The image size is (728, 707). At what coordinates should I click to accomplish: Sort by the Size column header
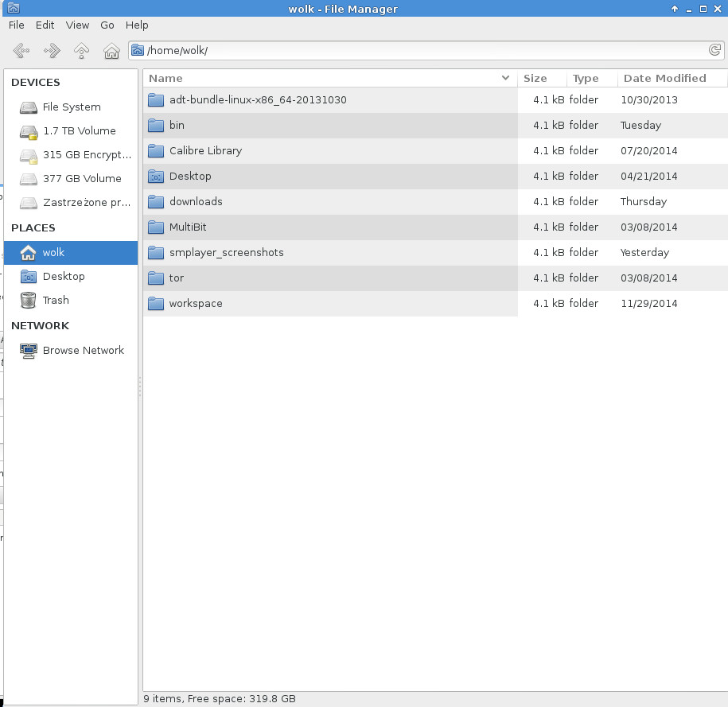click(x=535, y=78)
